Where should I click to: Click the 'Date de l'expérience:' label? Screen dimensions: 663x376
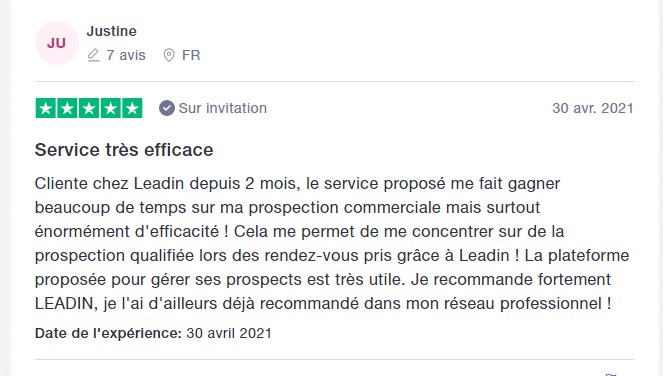108,333
